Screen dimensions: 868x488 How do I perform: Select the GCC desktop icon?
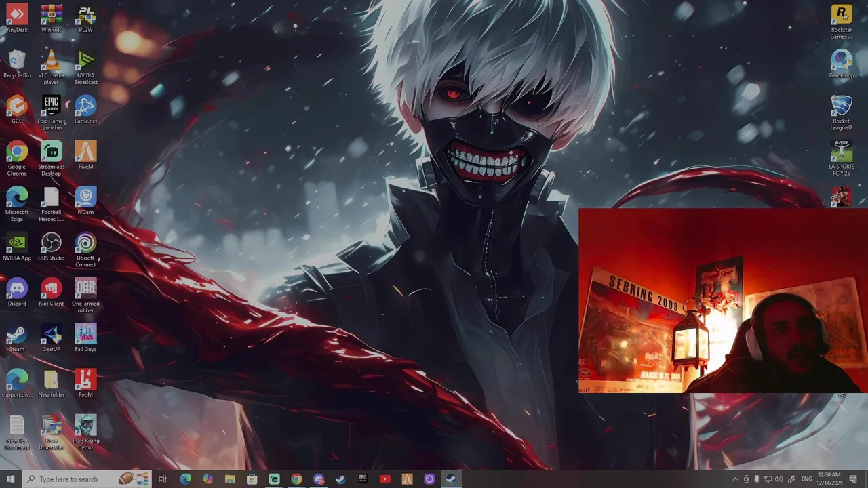[x=17, y=109]
